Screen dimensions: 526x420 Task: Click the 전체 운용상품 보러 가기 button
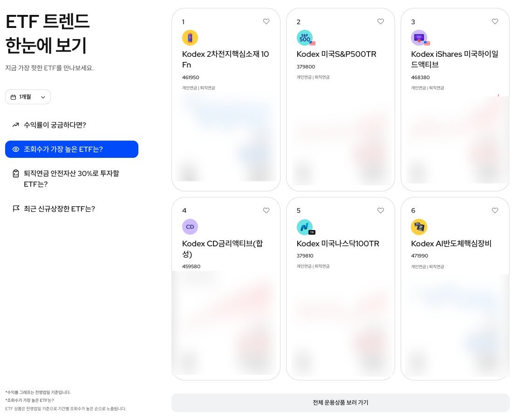click(341, 402)
